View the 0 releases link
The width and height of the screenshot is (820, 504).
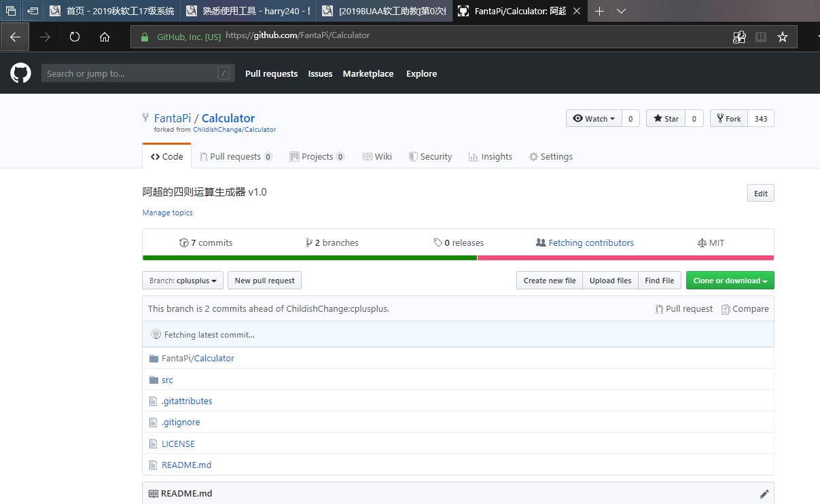[x=459, y=242]
